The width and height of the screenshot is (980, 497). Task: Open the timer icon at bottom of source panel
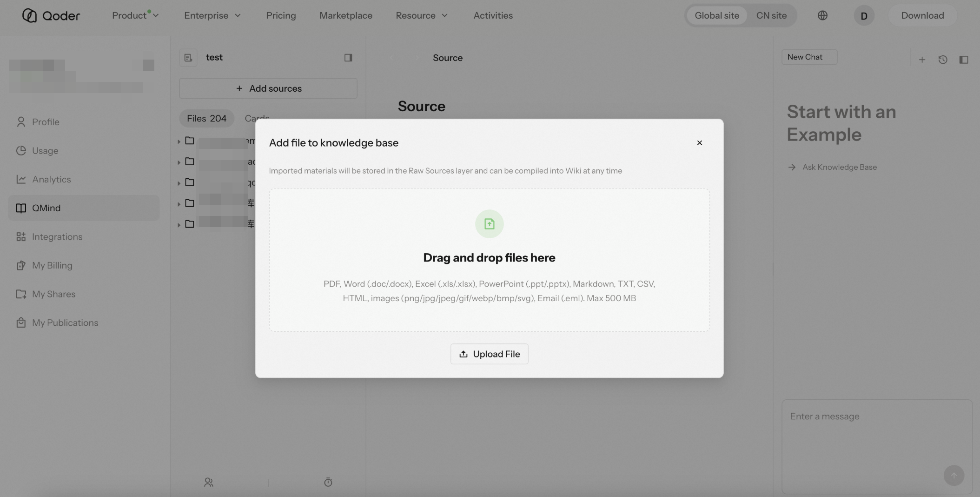[x=328, y=483]
